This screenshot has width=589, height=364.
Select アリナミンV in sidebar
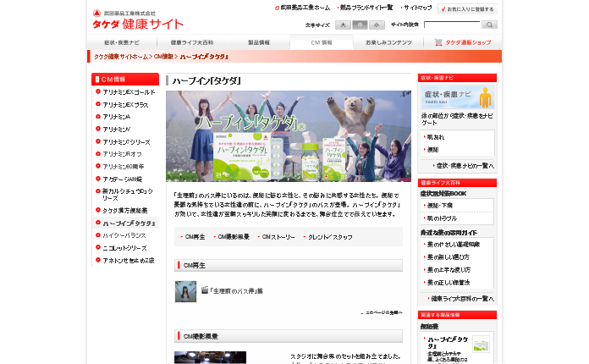point(117,130)
